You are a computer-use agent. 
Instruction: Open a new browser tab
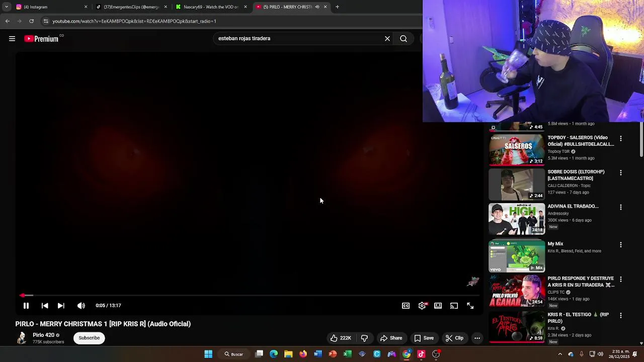coord(337,7)
